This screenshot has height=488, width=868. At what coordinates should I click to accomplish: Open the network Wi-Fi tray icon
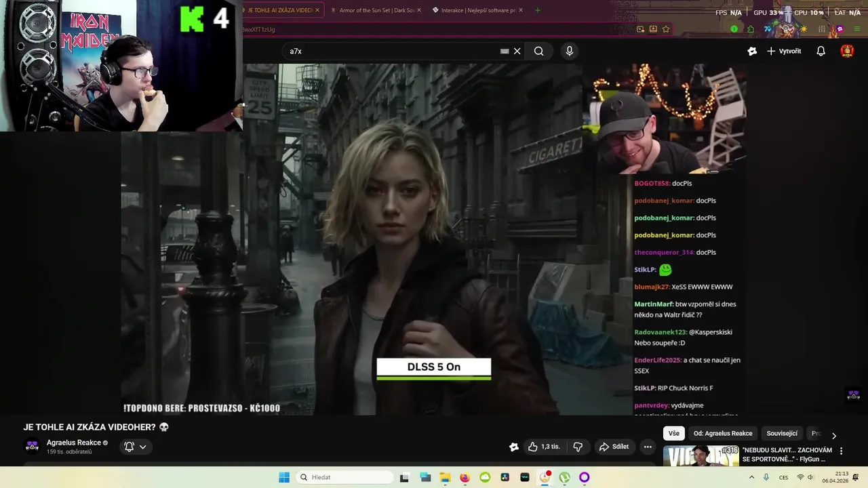pyautogui.click(x=800, y=477)
